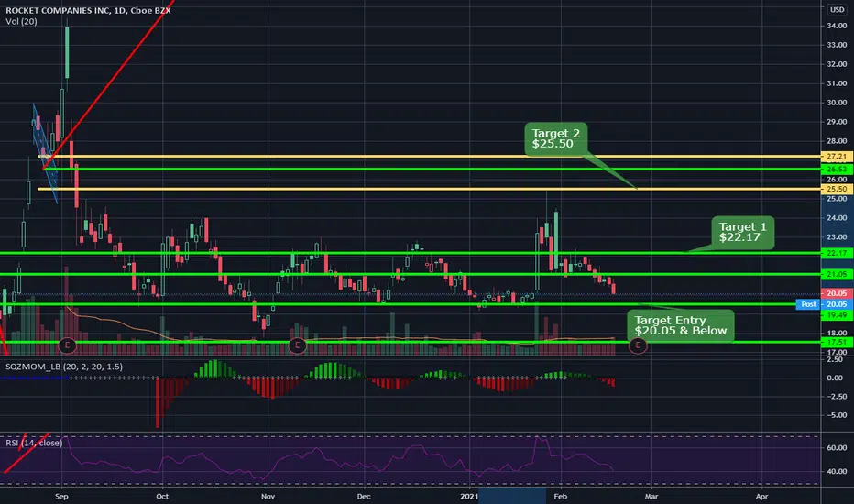The image size is (854, 504).
Task: Click the red 20.05 last price label
Action: pyautogui.click(x=837, y=293)
